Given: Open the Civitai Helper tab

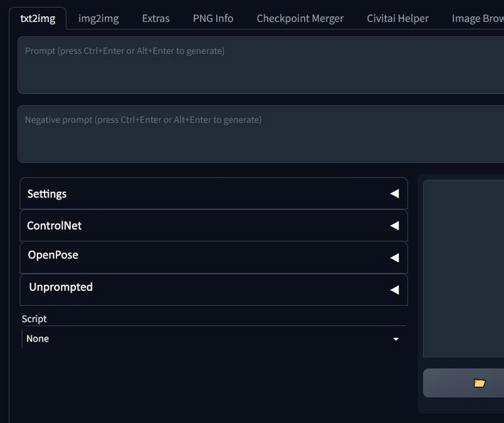Looking at the screenshot, I should pyautogui.click(x=398, y=18).
